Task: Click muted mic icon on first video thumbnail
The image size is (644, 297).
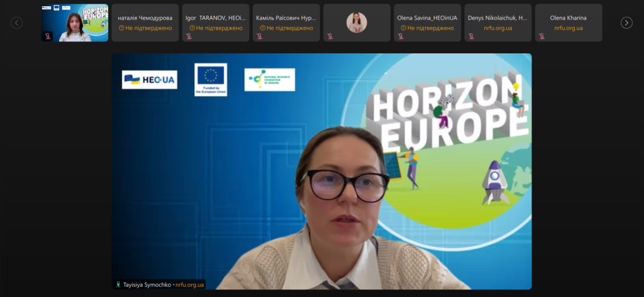Action: pos(48,36)
